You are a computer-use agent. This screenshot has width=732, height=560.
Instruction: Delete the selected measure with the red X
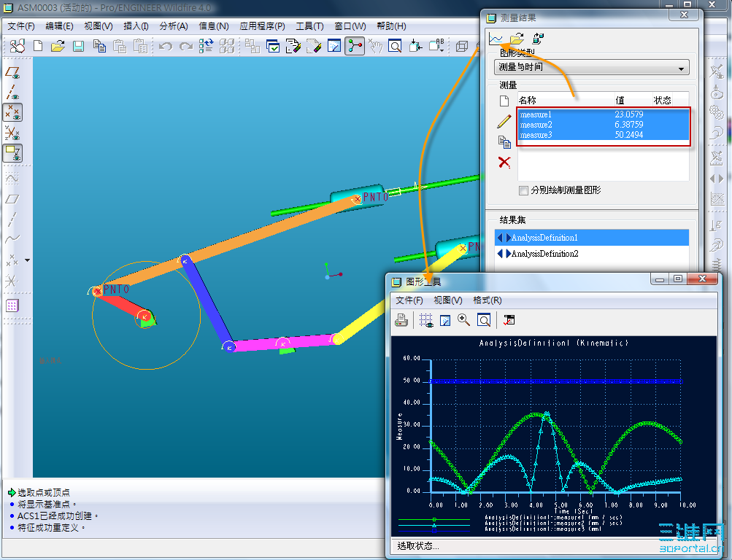[x=504, y=163]
